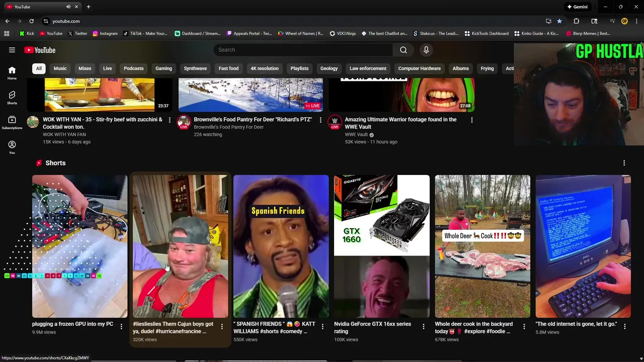Image resolution: width=644 pixels, height=362 pixels.
Task: Select the Mixes filter chip
Action: pos(85,68)
